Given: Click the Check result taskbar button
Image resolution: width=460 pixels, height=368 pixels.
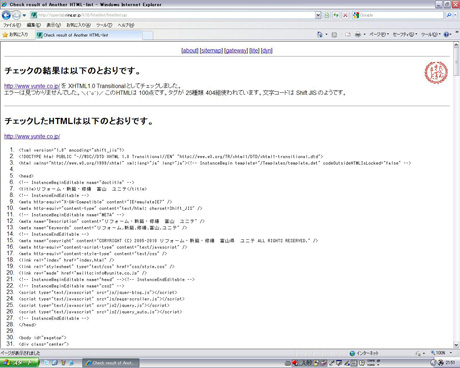Looking at the screenshot, I should (x=111, y=363).
